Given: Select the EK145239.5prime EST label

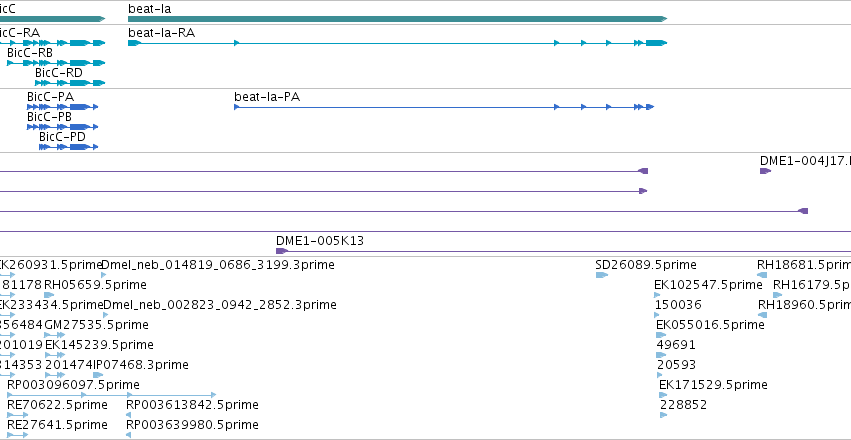Looking at the screenshot, I should click(x=99, y=345).
